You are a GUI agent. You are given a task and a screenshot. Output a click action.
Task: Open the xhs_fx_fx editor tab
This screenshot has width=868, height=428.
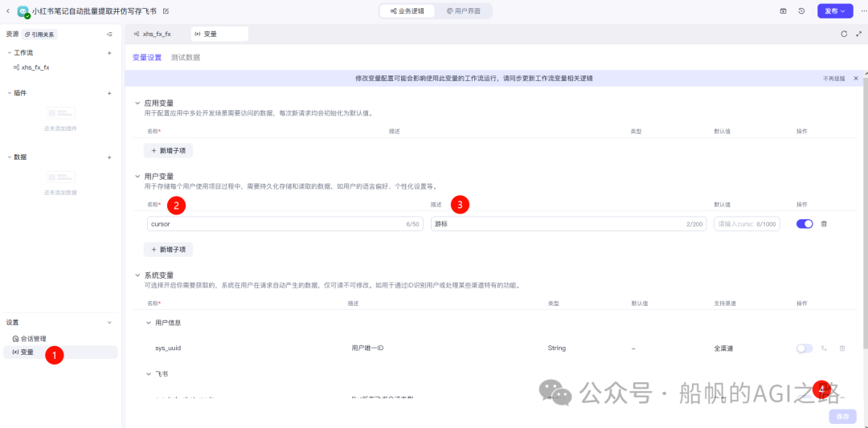tap(153, 35)
